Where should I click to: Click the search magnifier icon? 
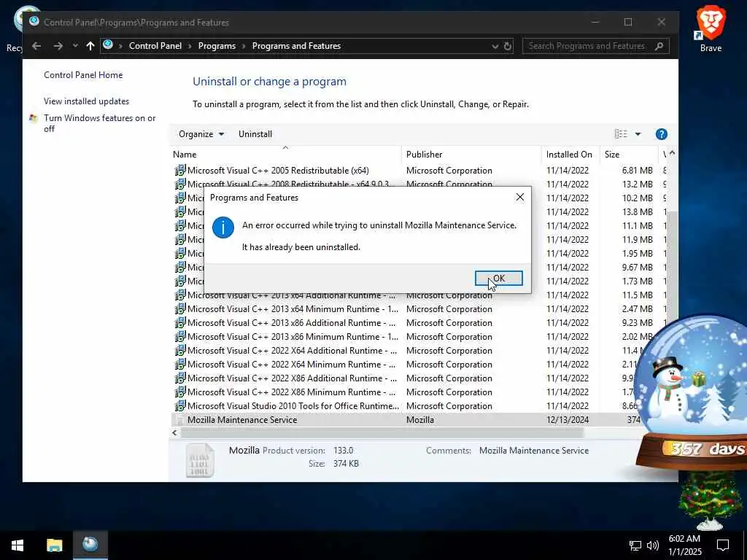[659, 46]
